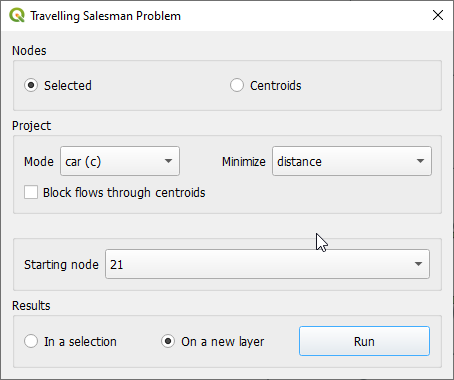Click the Project section heading

[x=32, y=126]
